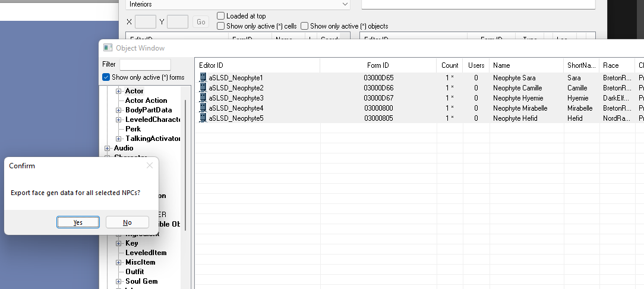
Task: Click the name Neophyte Mirabelle
Action: [520, 108]
